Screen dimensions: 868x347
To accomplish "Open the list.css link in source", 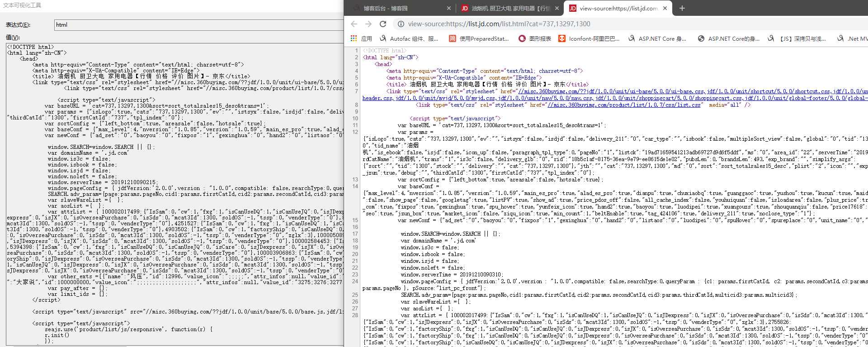I will tap(624, 105).
